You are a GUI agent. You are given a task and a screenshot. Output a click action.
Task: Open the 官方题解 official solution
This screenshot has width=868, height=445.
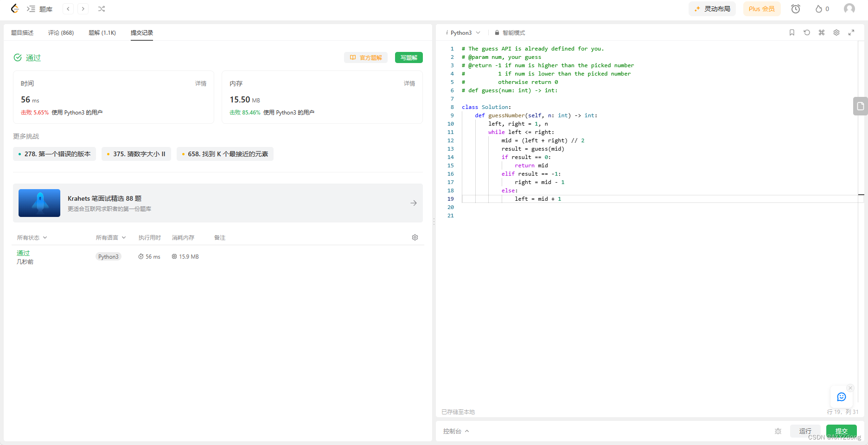(366, 57)
